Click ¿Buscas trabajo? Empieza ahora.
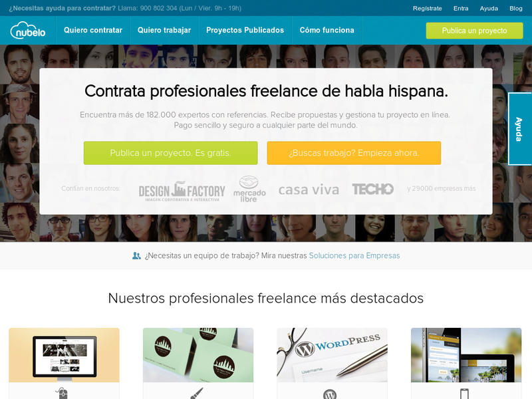This screenshot has width=532, height=399. click(x=354, y=153)
